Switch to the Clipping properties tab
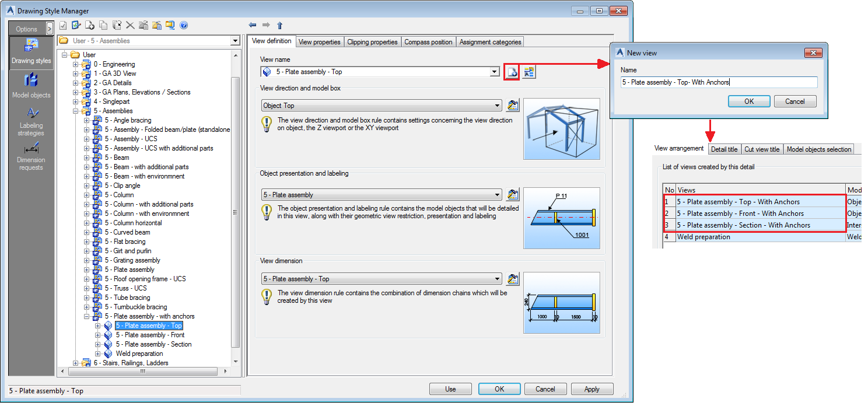 pyautogui.click(x=372, y=42)
